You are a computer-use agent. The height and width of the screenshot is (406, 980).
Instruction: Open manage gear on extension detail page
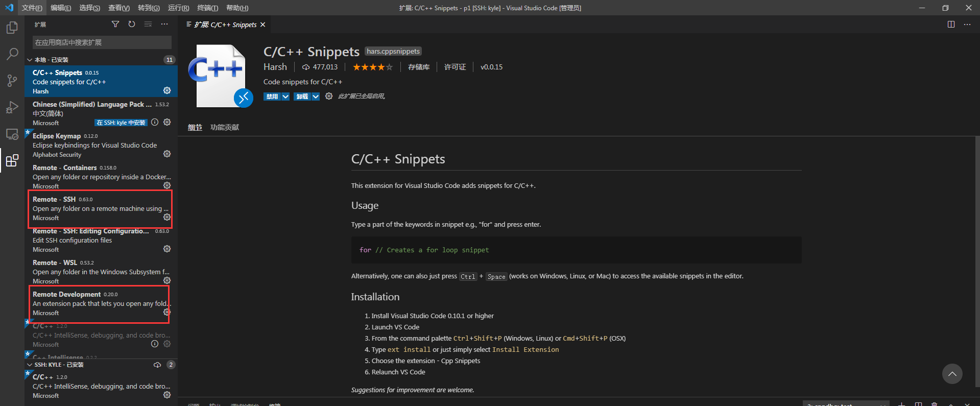pos(329,96)
